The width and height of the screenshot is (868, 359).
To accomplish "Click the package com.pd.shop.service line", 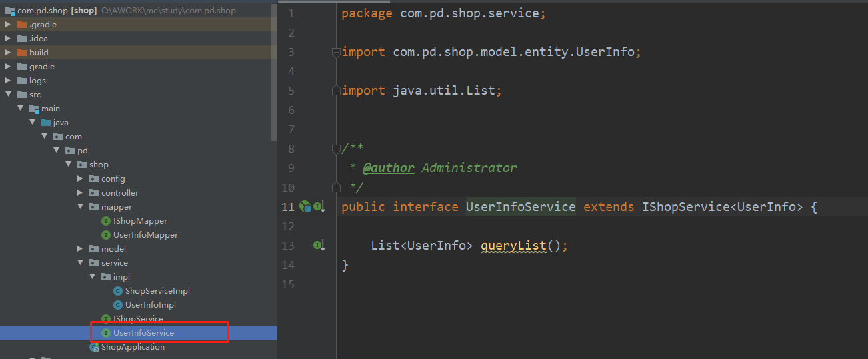I will click(443, 13).
